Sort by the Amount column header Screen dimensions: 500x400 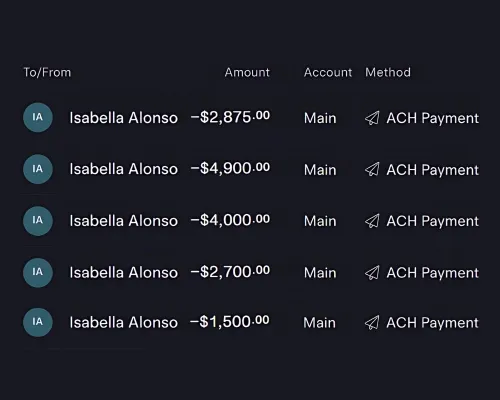tap(247, 72)
